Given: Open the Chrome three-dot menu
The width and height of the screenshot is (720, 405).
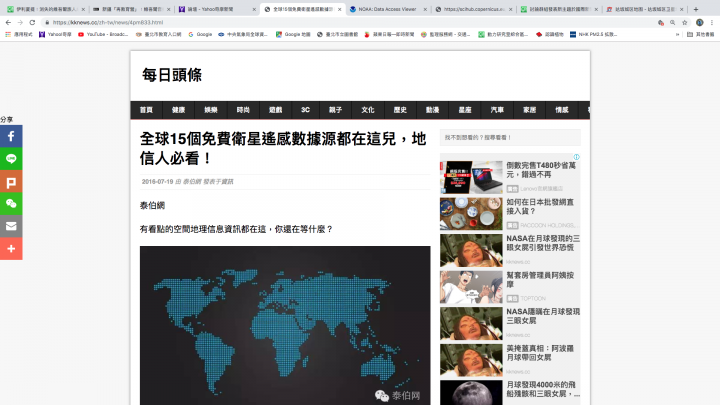Looking at the screenshot, I should click(x=712, y=22).
